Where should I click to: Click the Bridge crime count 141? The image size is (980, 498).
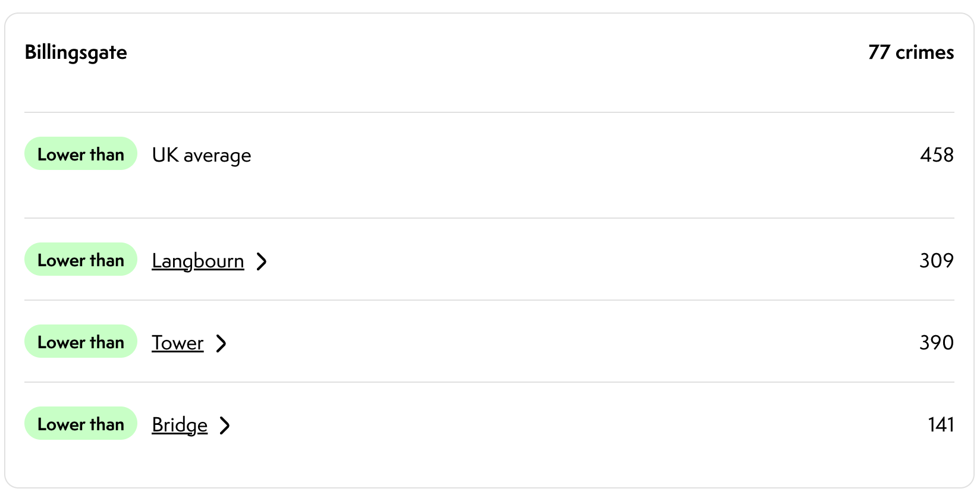tap(941, 425)
